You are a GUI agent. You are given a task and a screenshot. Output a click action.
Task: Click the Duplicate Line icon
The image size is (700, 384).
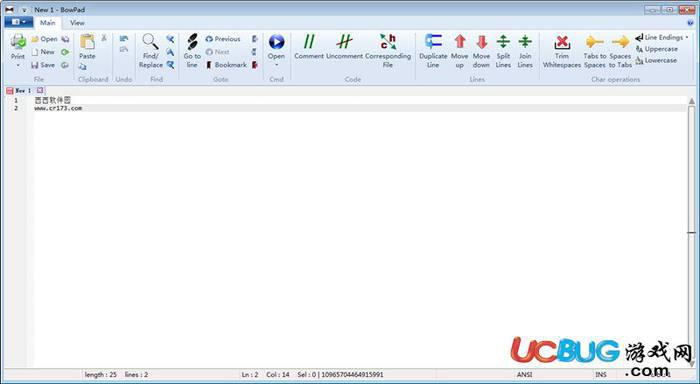(433, 42)
